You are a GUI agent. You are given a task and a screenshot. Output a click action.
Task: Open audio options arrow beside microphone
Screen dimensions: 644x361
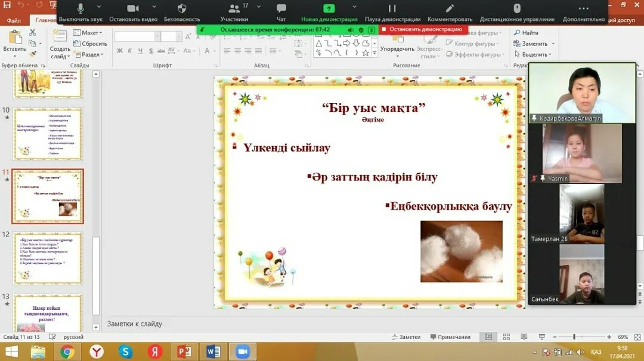tap(99, 7)
